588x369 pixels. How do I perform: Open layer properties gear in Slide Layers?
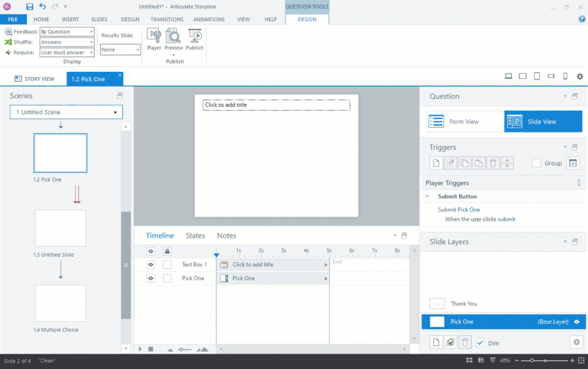click(x=576, y=342)
